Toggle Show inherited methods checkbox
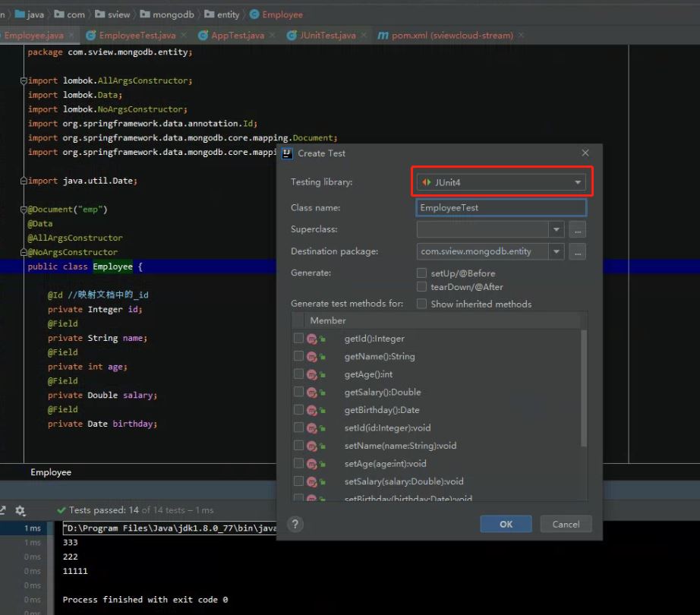 click(x=421, y=304)
